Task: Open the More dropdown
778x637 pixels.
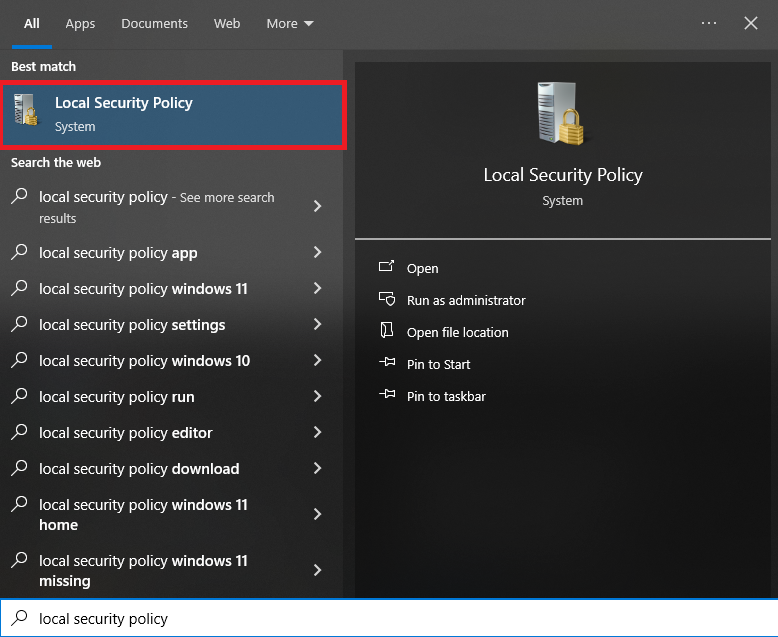Action: 290,23
